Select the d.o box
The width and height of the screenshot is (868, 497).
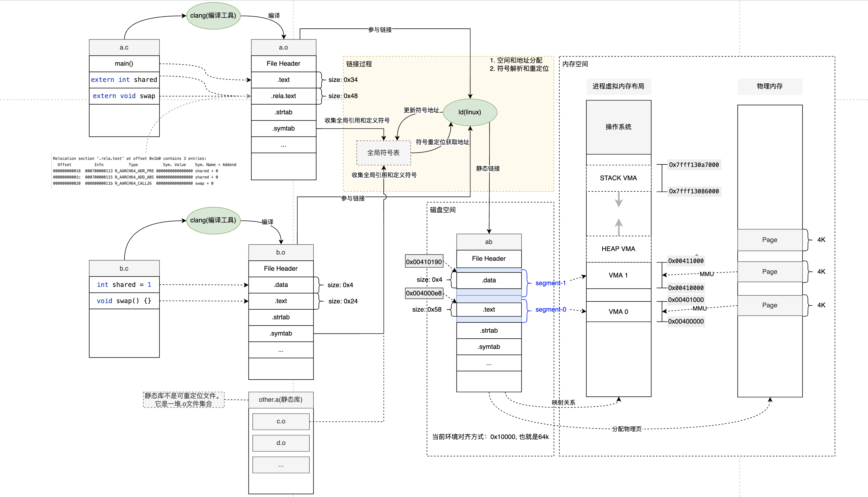coord(281,443)
